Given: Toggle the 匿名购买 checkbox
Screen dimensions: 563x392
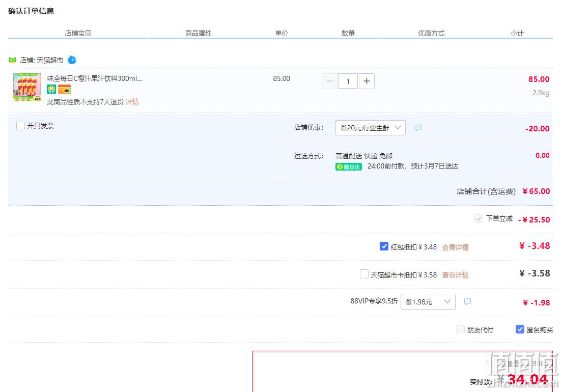Looking at the screenshot, I should coord(520,329).
